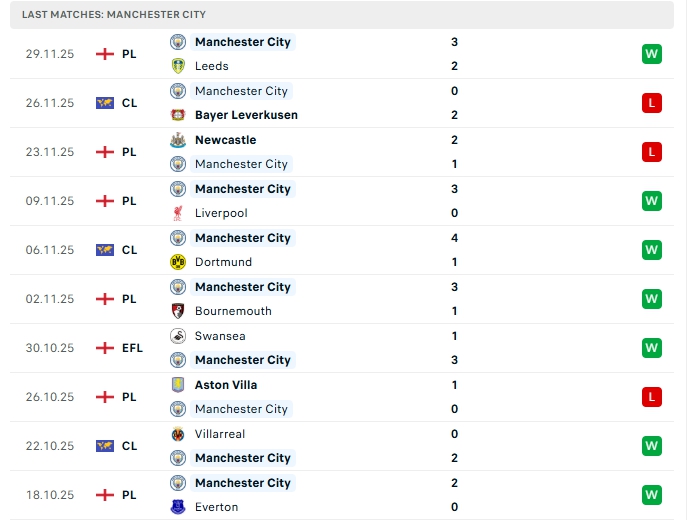Viewport: 687px width, 520px height.
Task: Click the Bournemouth club crest icon
Action: pyautogui.click(x=178, y=311)
